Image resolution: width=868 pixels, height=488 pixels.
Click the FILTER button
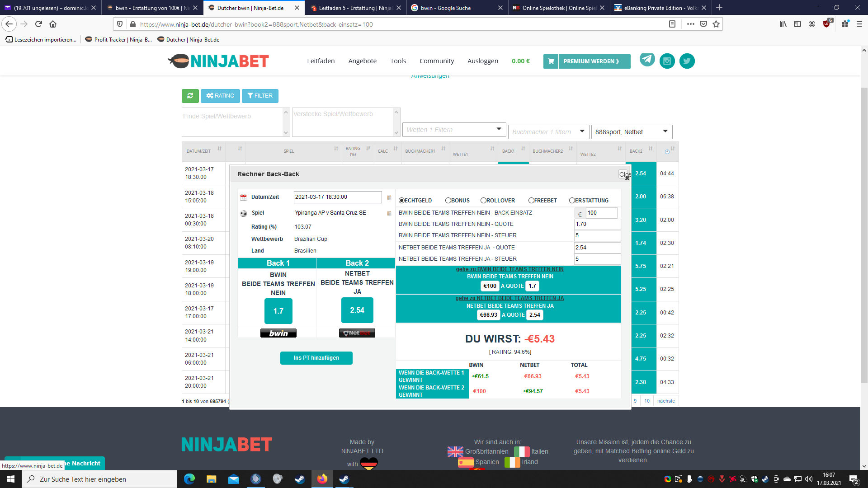[260, 96]
